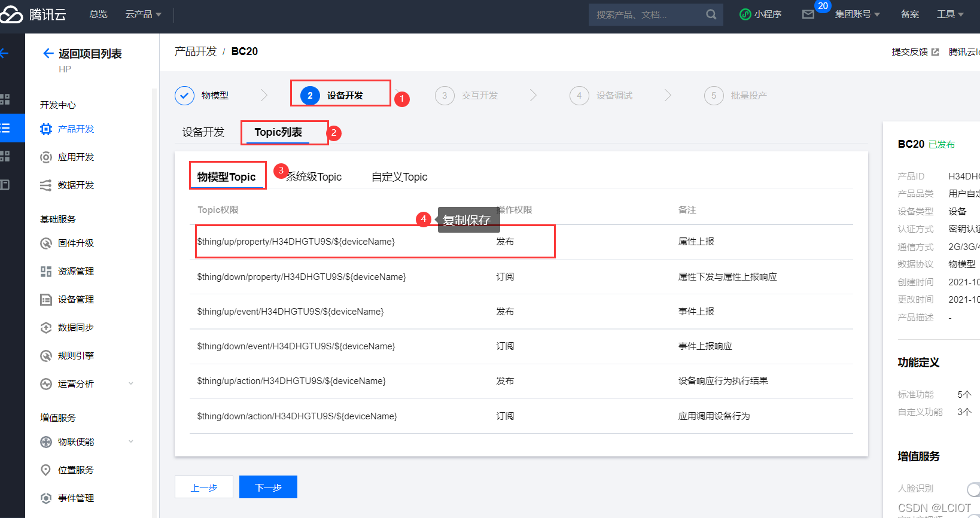Click the 应用开发 sidebar icon
This screenshot has width=980, height=518.
pos(46,157)
